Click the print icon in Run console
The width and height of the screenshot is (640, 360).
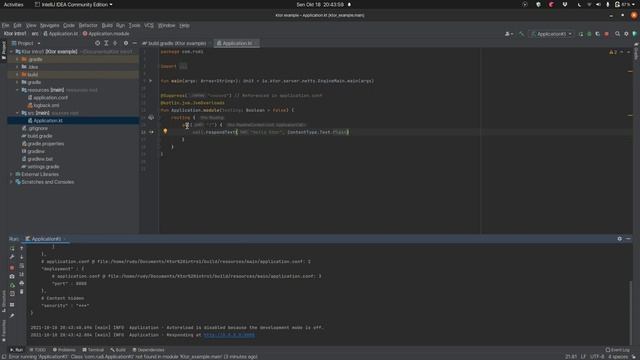click(x=22, y=283)
